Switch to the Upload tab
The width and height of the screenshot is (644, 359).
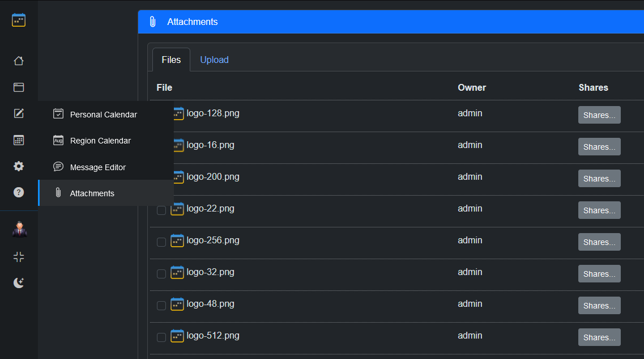tap(214, 60)
